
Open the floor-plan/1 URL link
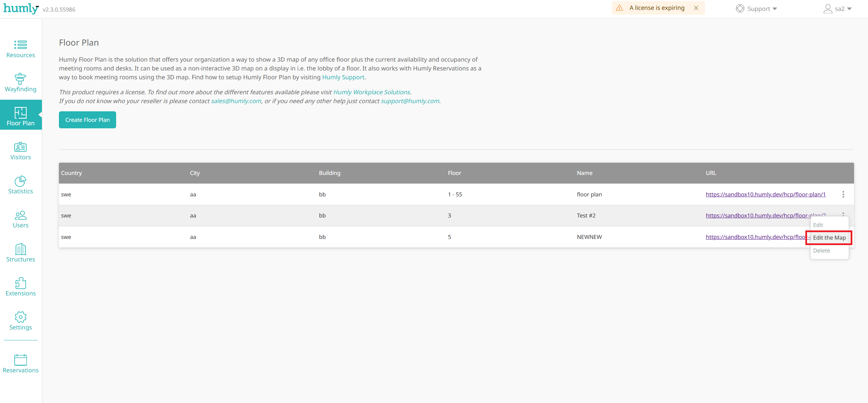[x=766, y=194]
